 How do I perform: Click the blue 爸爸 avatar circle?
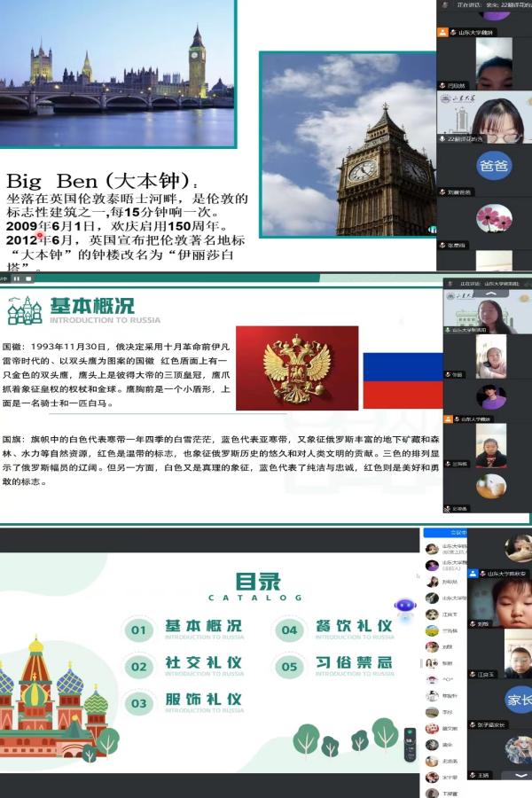click(x=494, y=166)
